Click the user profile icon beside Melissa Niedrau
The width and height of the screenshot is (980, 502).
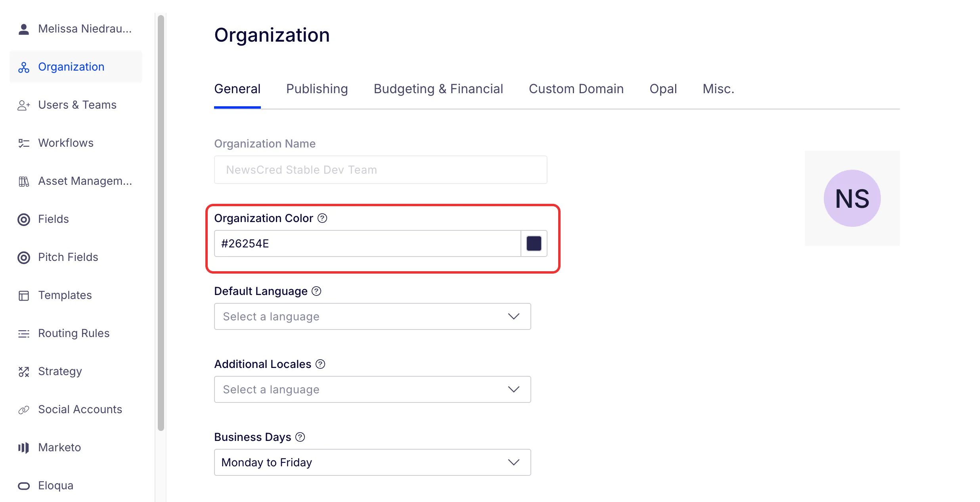(24, 29)
